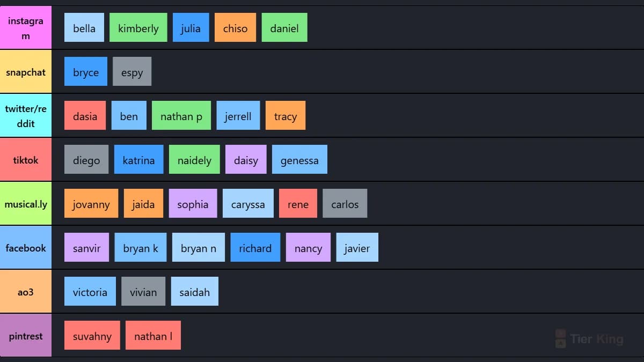Image resolution: width=644 pixels, height=362 pixels.
Task: Select the espy tile in snapchat row
Action: [x=132, y=72]
